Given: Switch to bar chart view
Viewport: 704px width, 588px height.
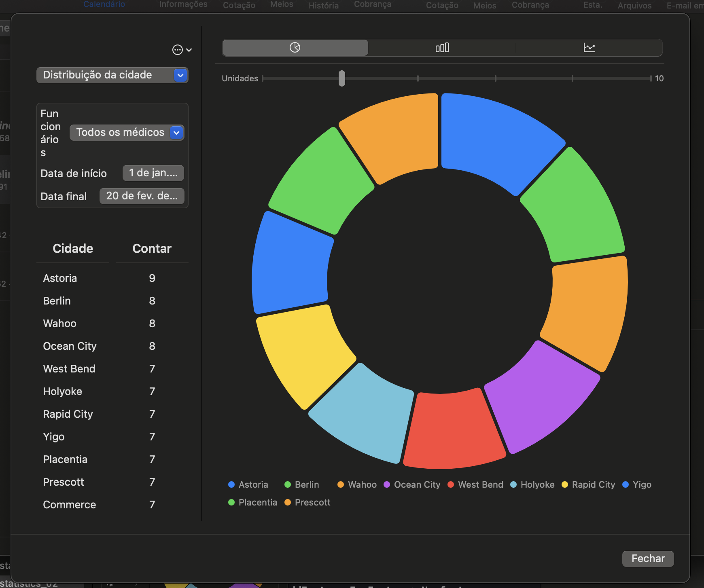Looking at the screenshot, I should click(x=442, y=48).
